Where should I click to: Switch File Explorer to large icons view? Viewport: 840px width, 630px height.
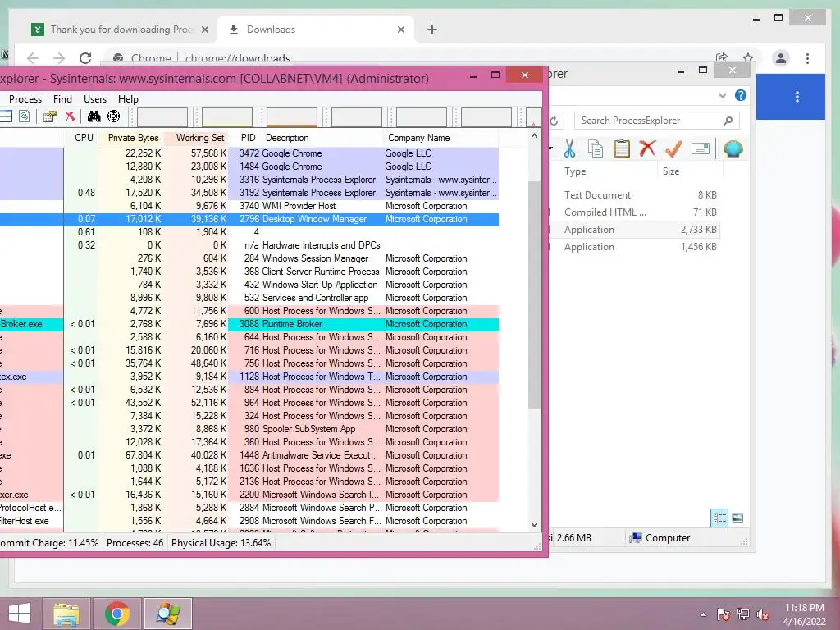pos(737,518)
